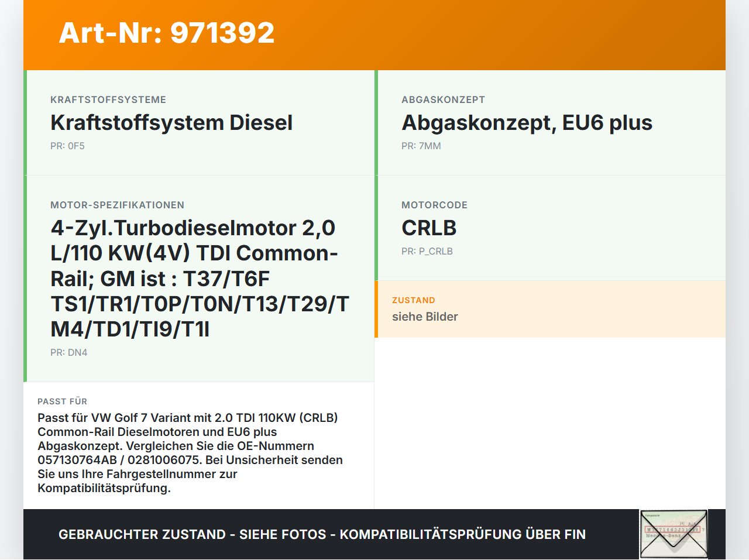Click the KRAFTSTOFFSYSTEME section label
The width and height of the screenshot is (749, 560).
[x=108, y=99]
